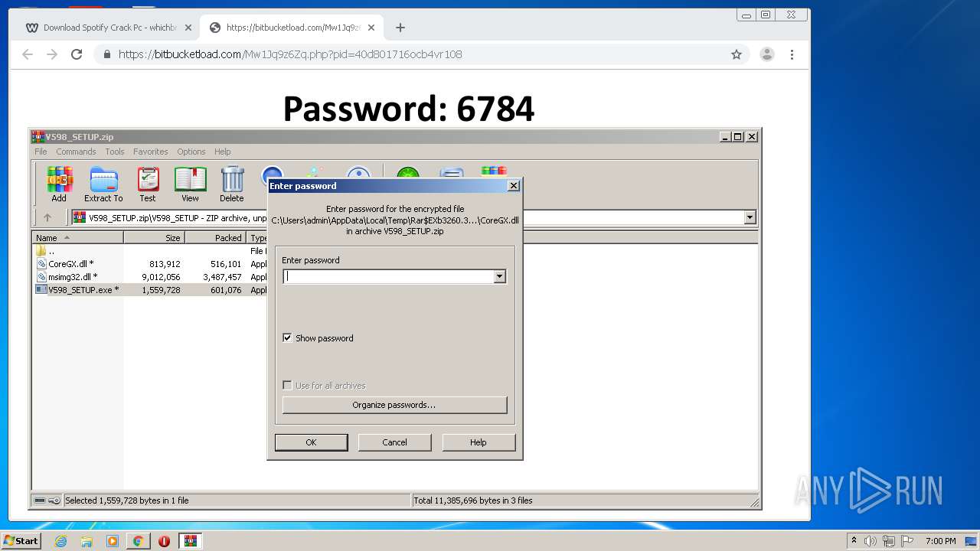Open the media player taskbar icon
980x551 pixels.
113,541
